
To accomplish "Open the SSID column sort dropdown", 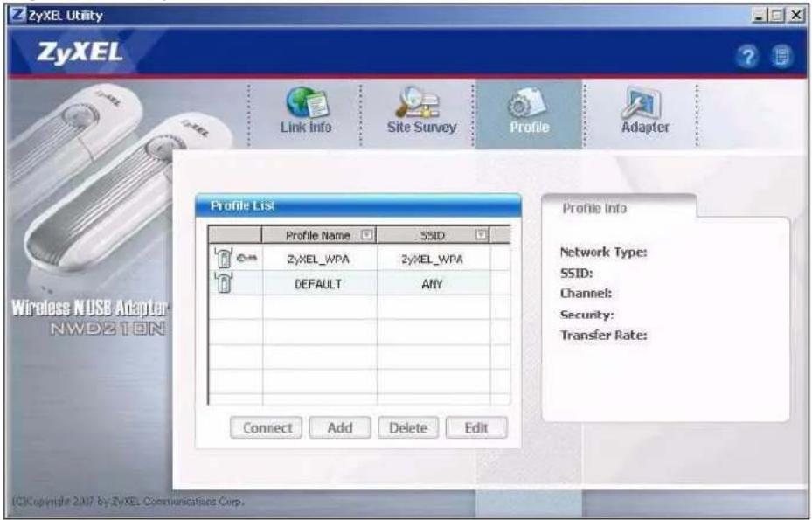I will pos(481,235).
